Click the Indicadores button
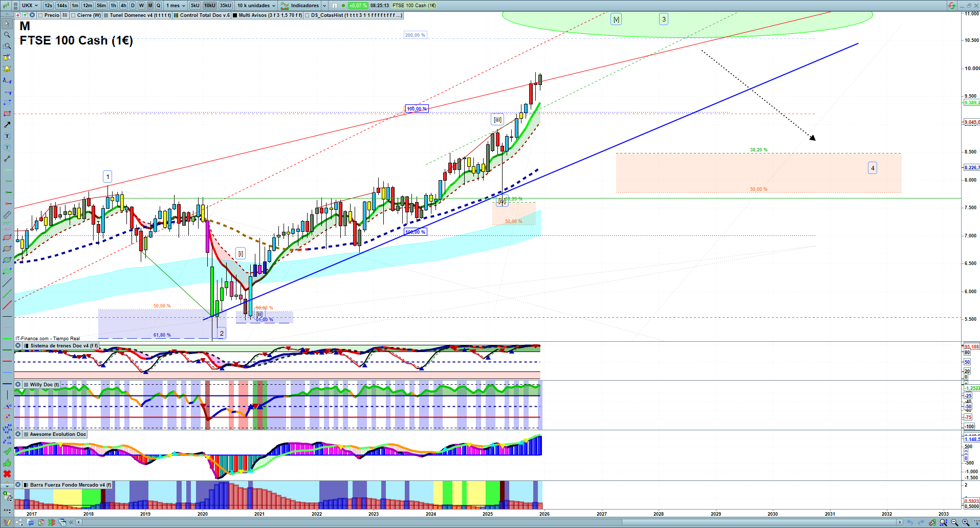The height and width of the screenshot is (528, 980). coord(304,6)
